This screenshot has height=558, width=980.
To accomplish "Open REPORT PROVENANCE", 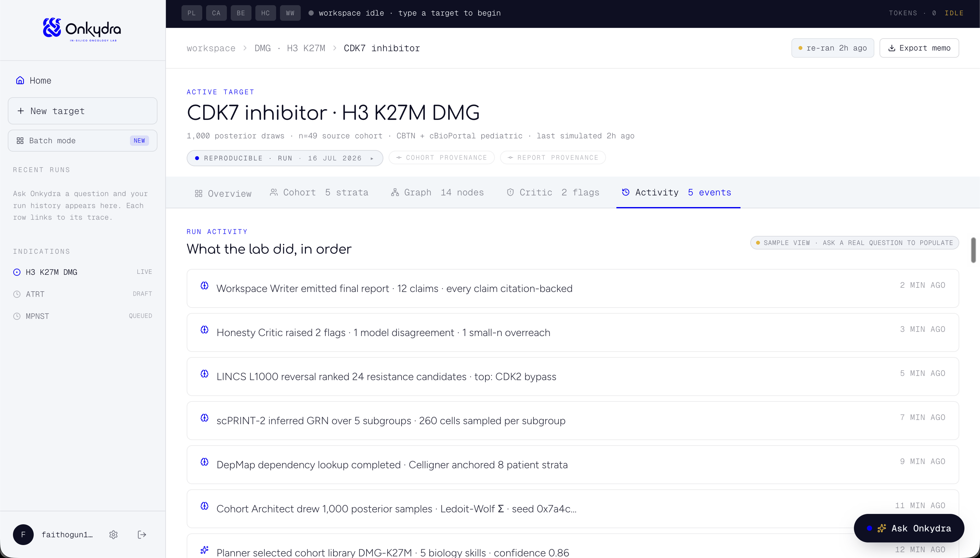I will [x=553, y=157].
